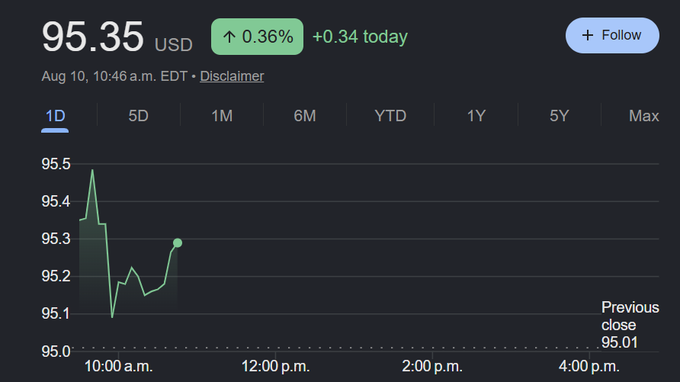Viewport: 680px width, 382px height.
Task: Switch to the 1Y range tab
Action: tap(476, 116)
